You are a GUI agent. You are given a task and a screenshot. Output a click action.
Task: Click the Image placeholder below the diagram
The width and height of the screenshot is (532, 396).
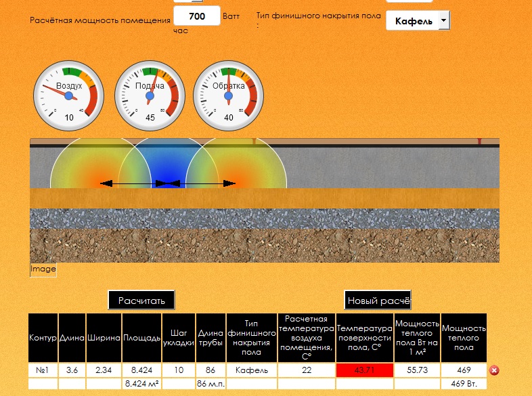[x=43, y=269]
